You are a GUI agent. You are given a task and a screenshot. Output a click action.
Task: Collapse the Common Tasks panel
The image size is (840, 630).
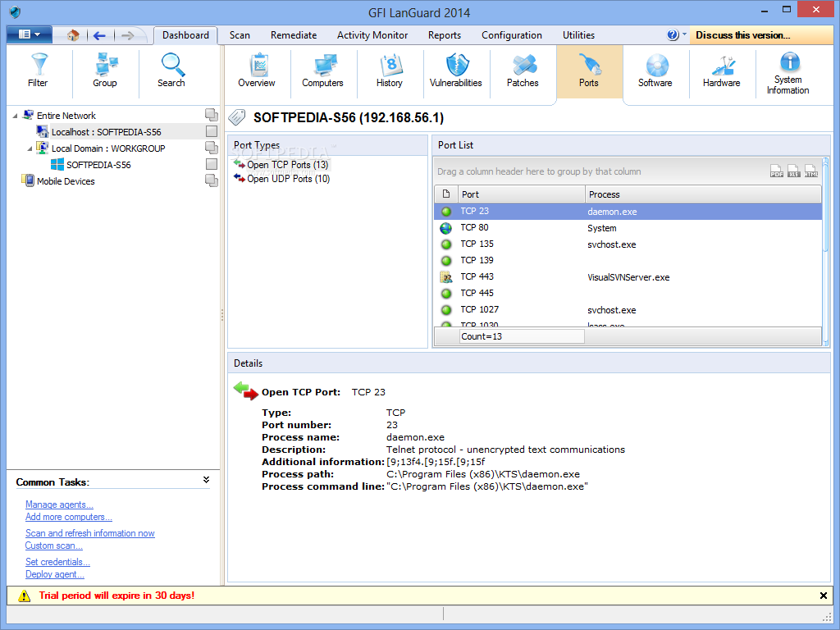click(x=206, y=479)
